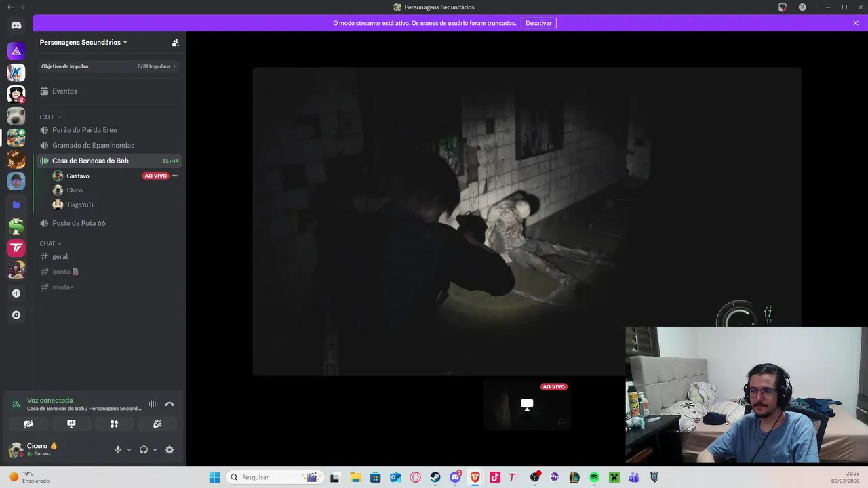Open Brave browser from taskbar

[x=475, y=477]
